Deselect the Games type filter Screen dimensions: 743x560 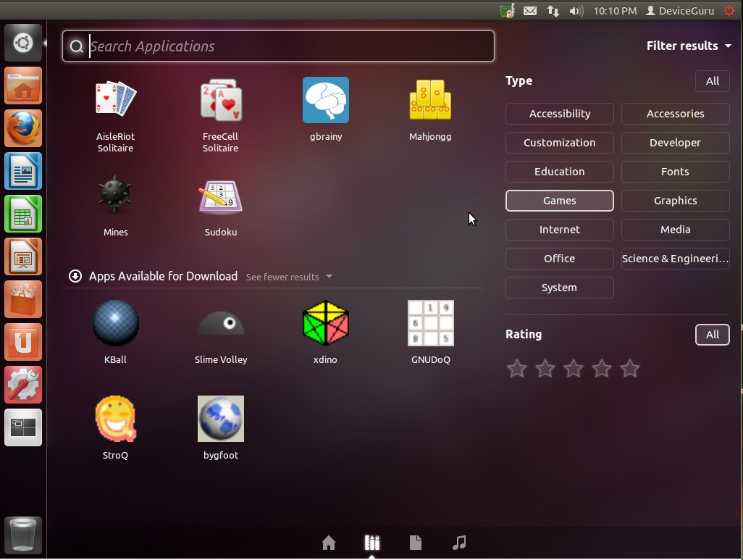coord(560,201)
